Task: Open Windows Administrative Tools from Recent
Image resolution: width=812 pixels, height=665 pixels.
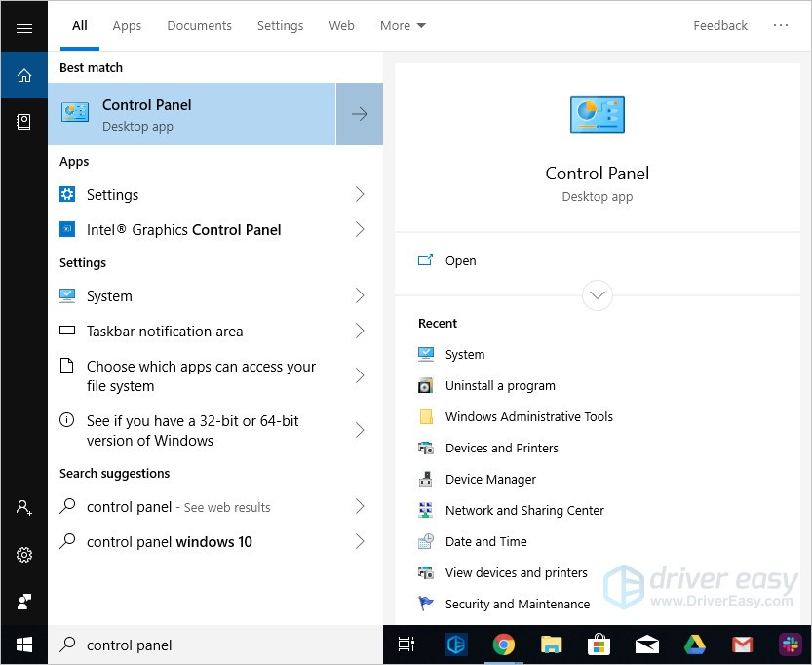Action: tap(529, 416)
